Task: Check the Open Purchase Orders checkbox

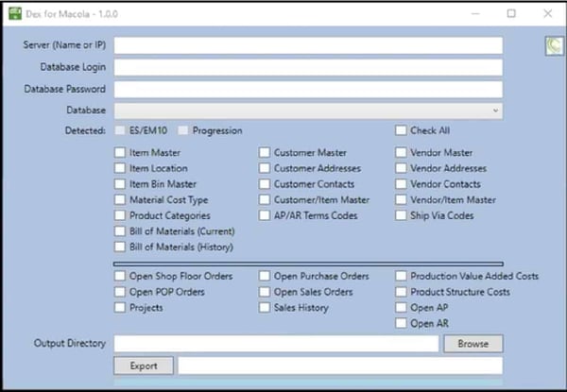Action: click(265, 276)
